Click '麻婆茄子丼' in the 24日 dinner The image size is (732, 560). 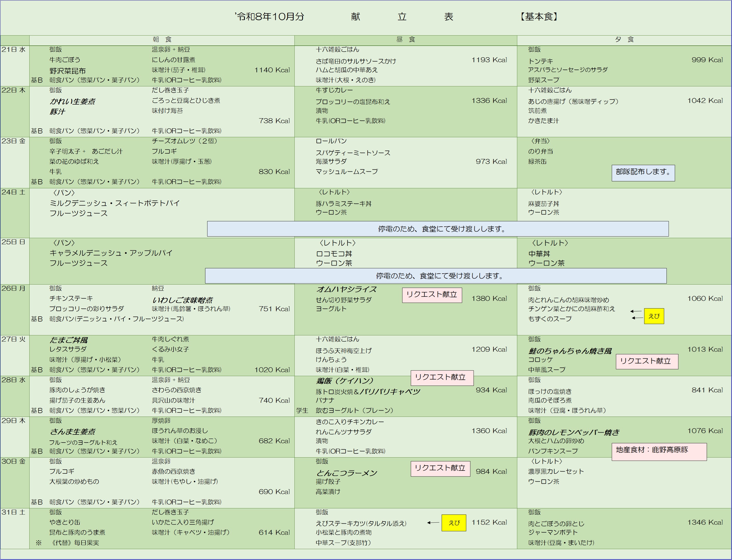coord(543,203)
